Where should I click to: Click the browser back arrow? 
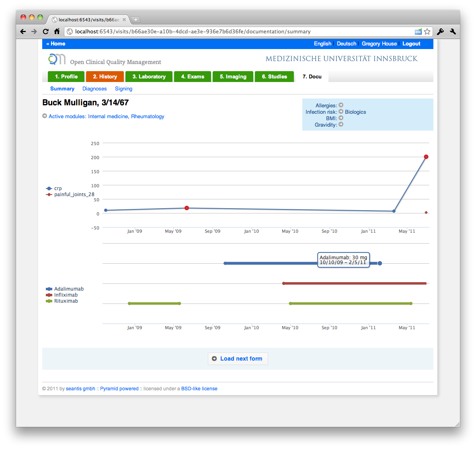point(23,32)
